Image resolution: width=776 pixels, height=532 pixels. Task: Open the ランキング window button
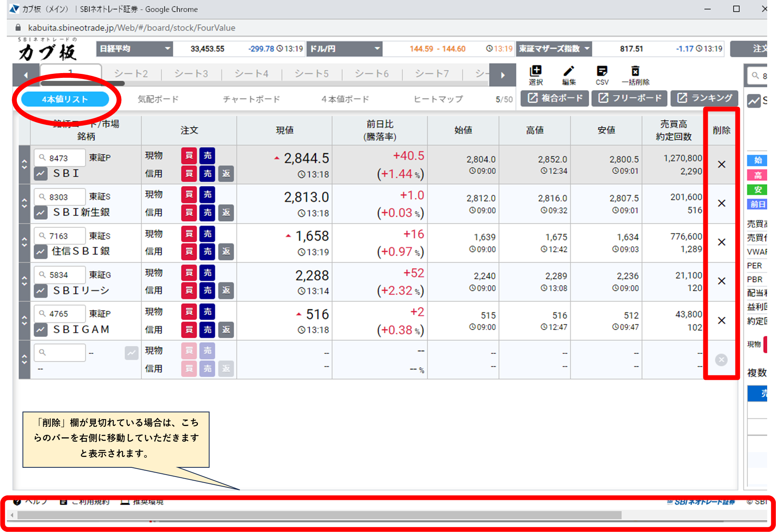tap(705, 98)
